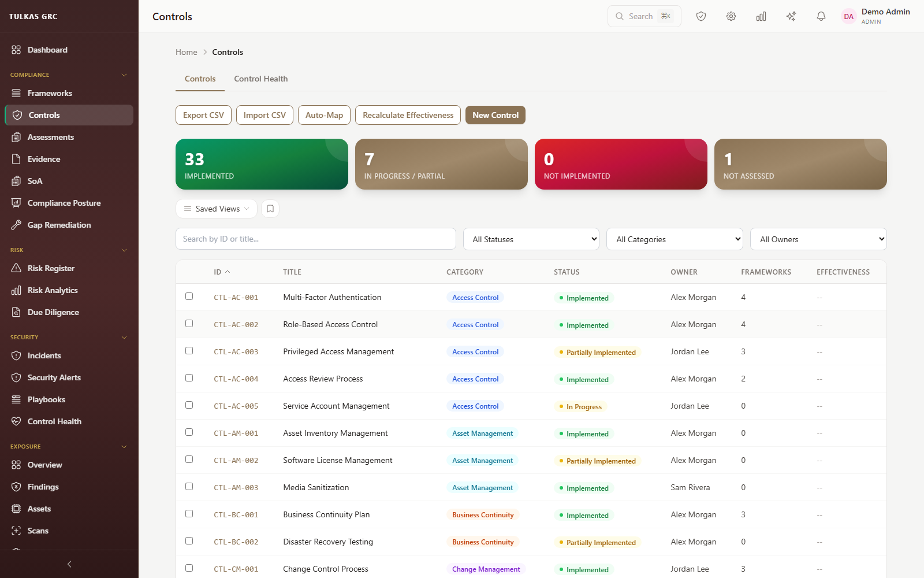Click the Search by ID or title field
924x578 pixels.
pos(316,239)
